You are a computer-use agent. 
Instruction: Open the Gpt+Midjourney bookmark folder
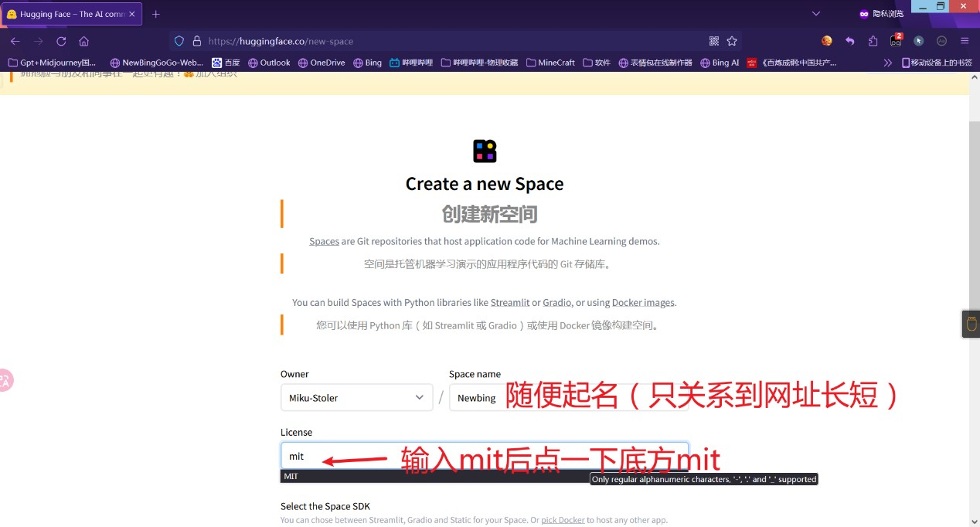tap(52, 63)
